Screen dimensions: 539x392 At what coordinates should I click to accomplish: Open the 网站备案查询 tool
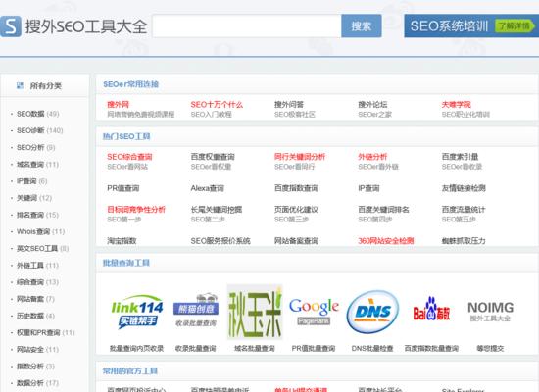click(296, 241)
